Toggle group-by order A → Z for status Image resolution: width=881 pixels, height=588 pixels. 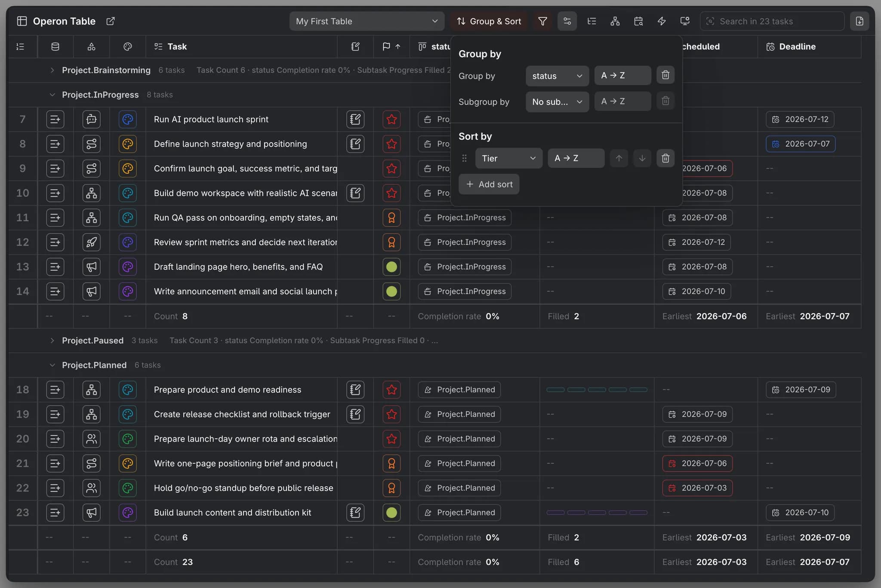pos(622,75)
